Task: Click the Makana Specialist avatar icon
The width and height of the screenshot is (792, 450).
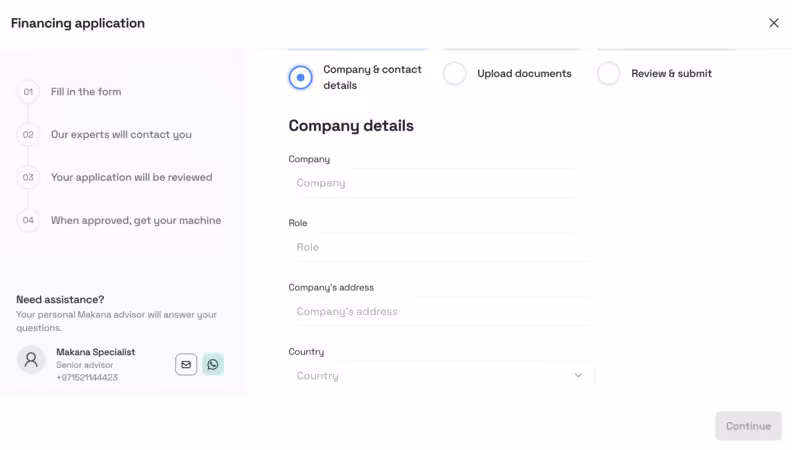Action: coord(31,361)
